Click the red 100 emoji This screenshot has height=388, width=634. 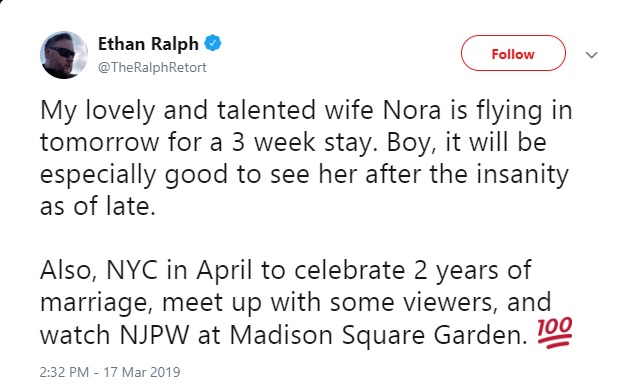click(x=554, y=333)
